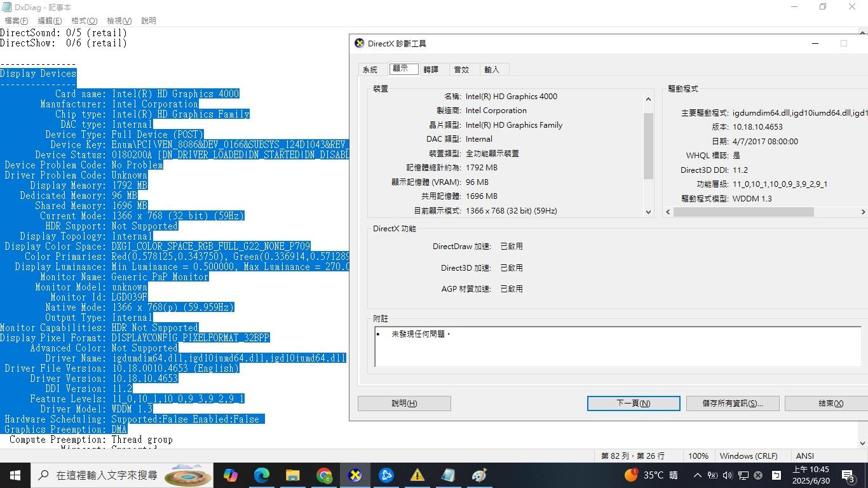This screenshot has height=488, width=868.
Task: Open Microsoft Edge from the taskbar
Action: pyautogui.click(x=261, y=475)
